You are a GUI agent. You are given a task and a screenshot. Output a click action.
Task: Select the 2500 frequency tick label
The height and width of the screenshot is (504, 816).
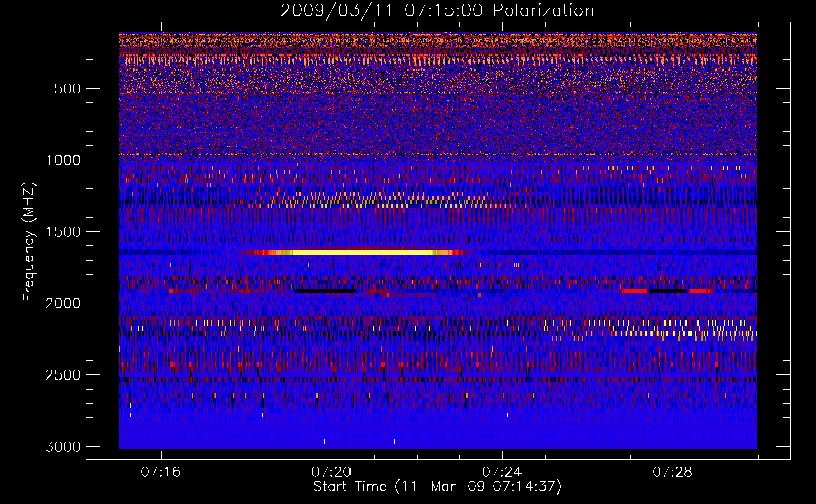(x=63, y=375)
